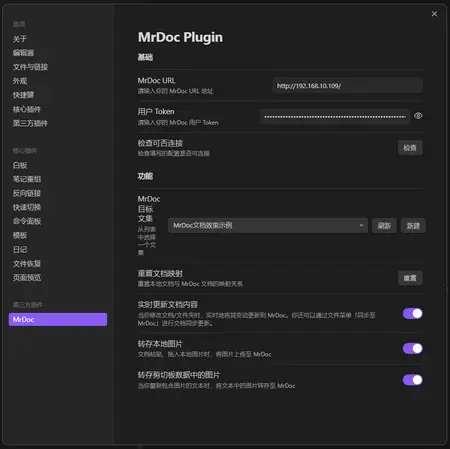Open 外观 settings in the sidebar
The image size is (450, 449).
click(20, 81)
